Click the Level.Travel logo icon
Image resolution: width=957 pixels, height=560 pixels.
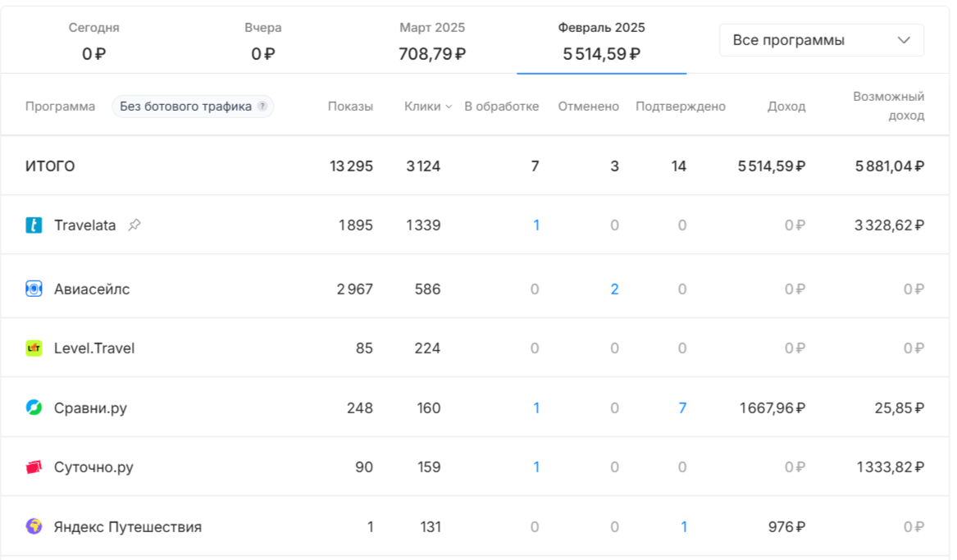click(x=34, y=348)
